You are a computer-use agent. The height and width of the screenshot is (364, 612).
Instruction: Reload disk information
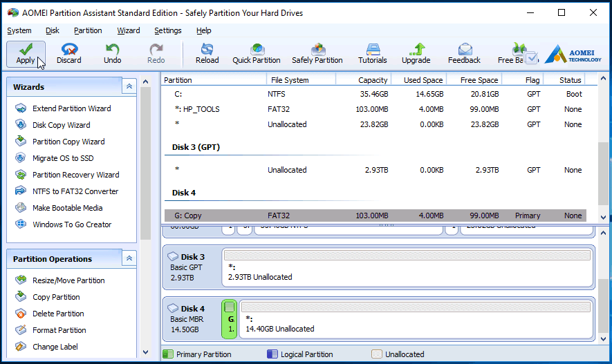[x=207, y=54]
